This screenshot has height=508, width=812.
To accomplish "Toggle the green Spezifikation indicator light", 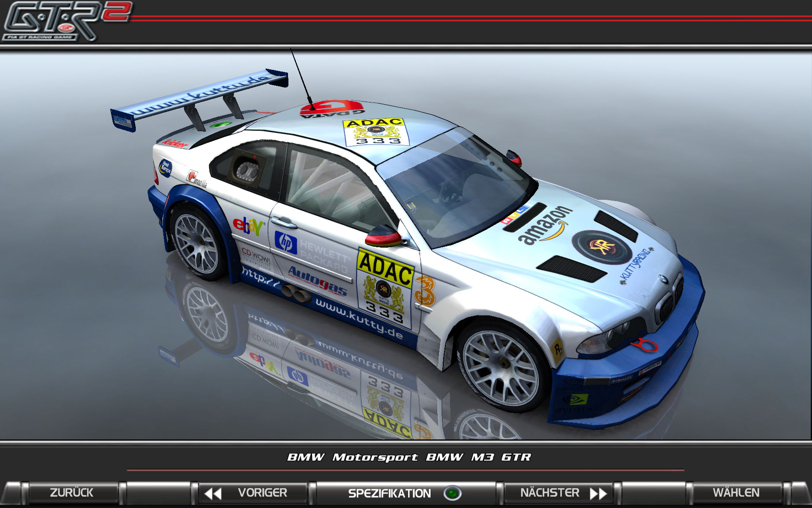I will coord(452,493).
